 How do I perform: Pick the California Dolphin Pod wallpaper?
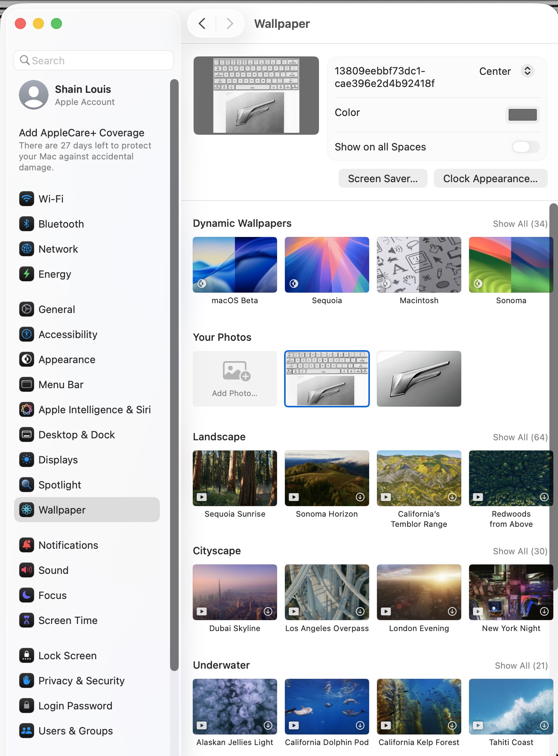pyautogui.click(x=327, y=707)
